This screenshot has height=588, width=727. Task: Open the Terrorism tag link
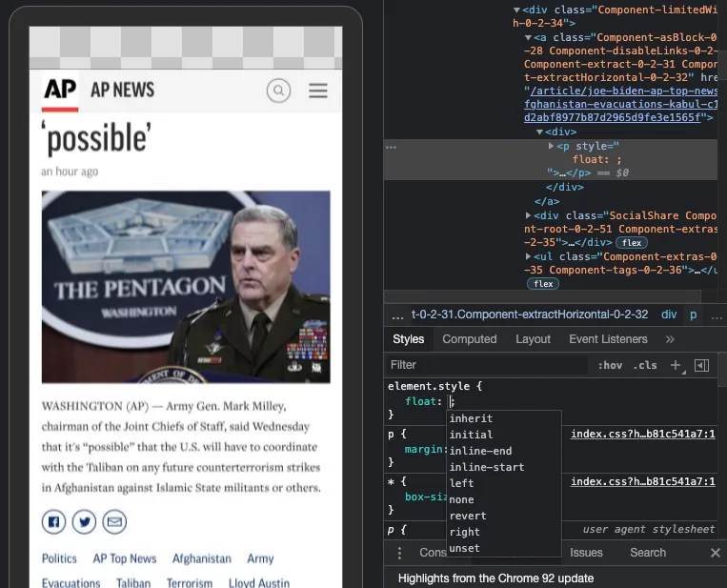click(190, 583)
